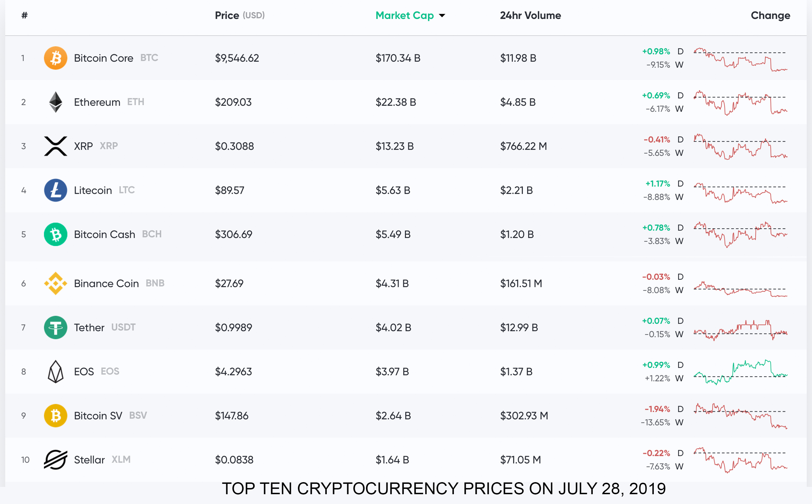Click the Bitcoin Core orange logo icon

55,58
